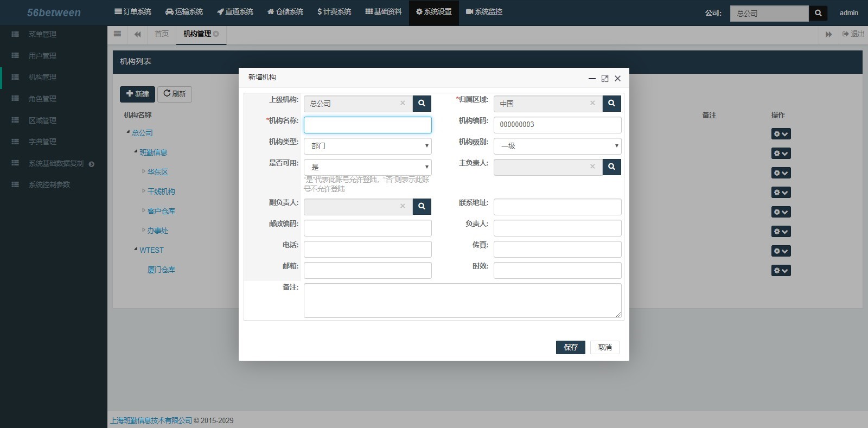Open the 订单系统 top menu
The width and height of the screenshot is (868, 428).
pyautogui.click(x=133, y=11)
